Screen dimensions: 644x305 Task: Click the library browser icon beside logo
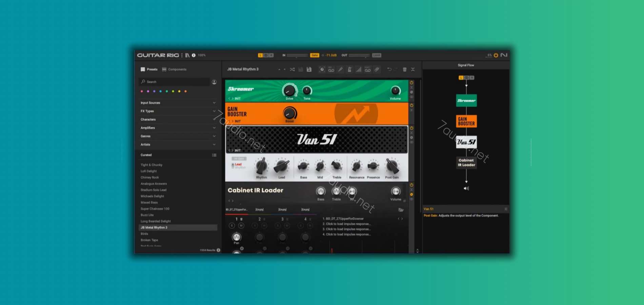187,55
